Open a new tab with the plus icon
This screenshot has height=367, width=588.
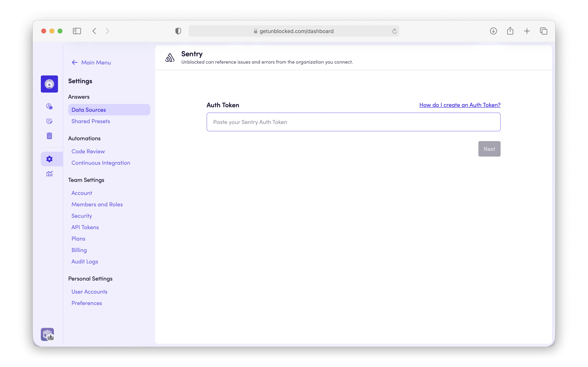pyautogui.click(x=527, y=31)
